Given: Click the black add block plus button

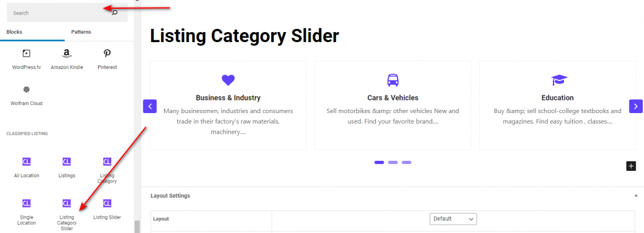Looking at the screenshot, I should tap(631, 166).
